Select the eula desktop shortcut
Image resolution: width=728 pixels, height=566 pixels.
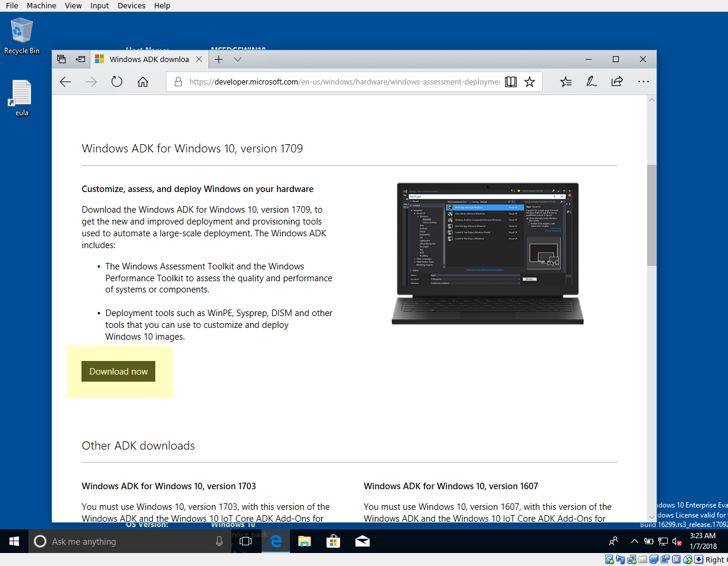[x=22, y=97]
